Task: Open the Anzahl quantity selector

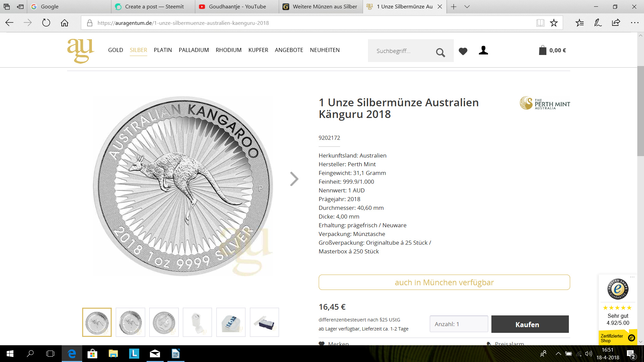Action: click(459, 324)
